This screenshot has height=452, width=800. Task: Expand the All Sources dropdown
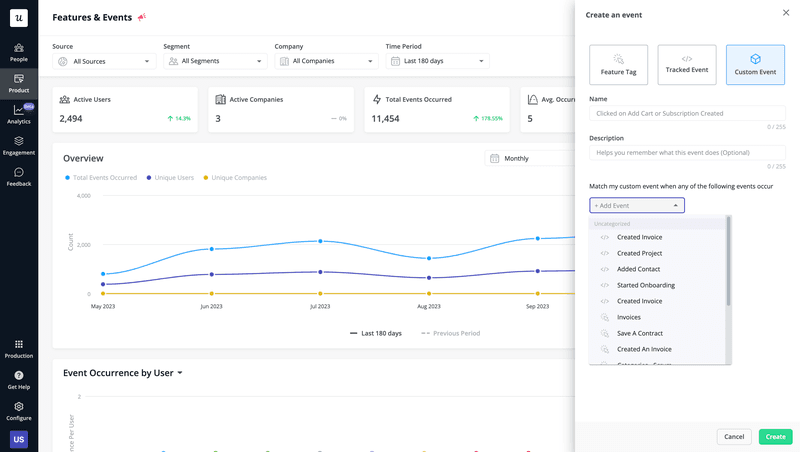point(104,62)
